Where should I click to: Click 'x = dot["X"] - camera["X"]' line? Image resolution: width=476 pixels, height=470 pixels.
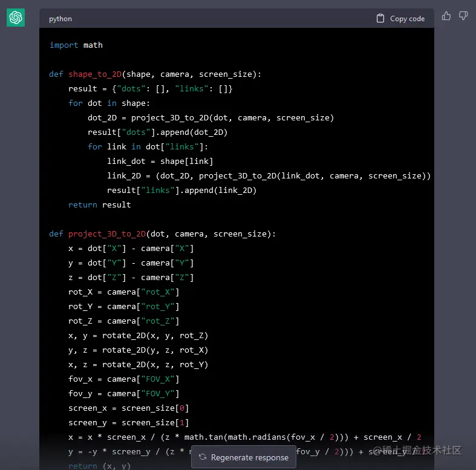(131, 249)
